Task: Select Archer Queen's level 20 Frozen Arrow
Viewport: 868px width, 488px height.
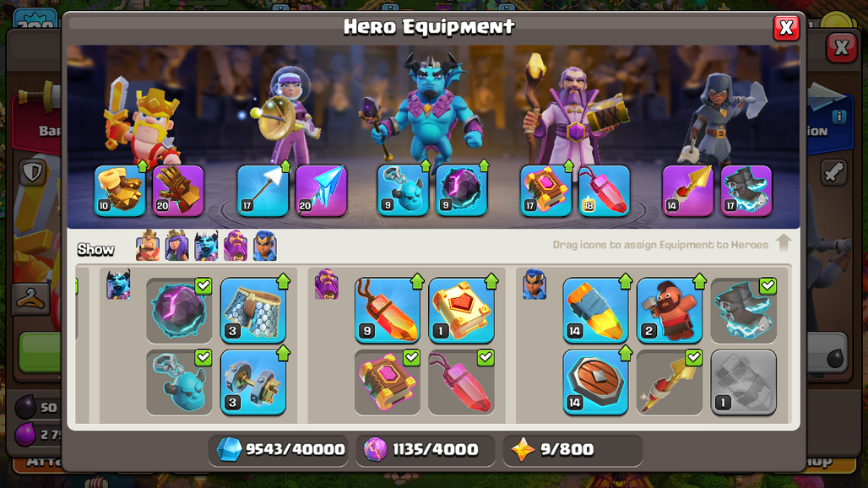Action: coord(321,190)
